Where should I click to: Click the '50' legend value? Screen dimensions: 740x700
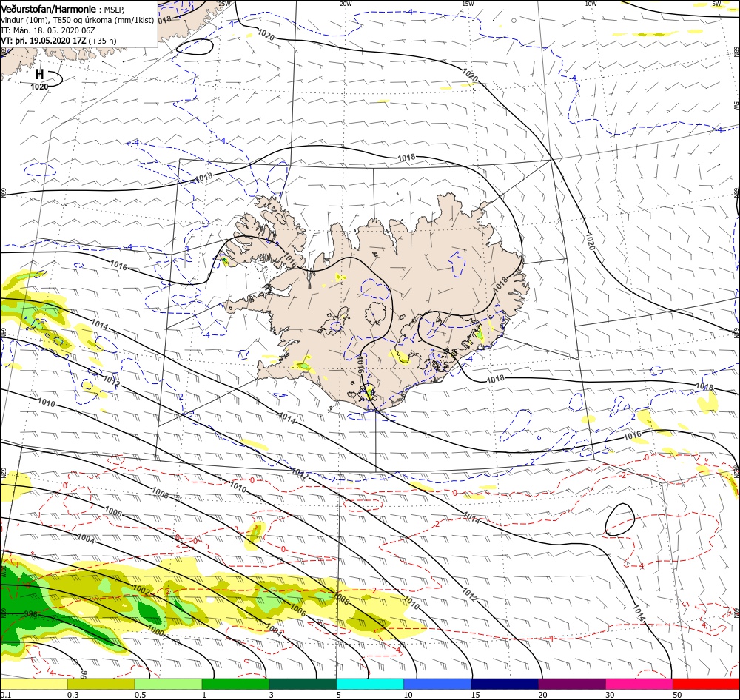[677, 695]
